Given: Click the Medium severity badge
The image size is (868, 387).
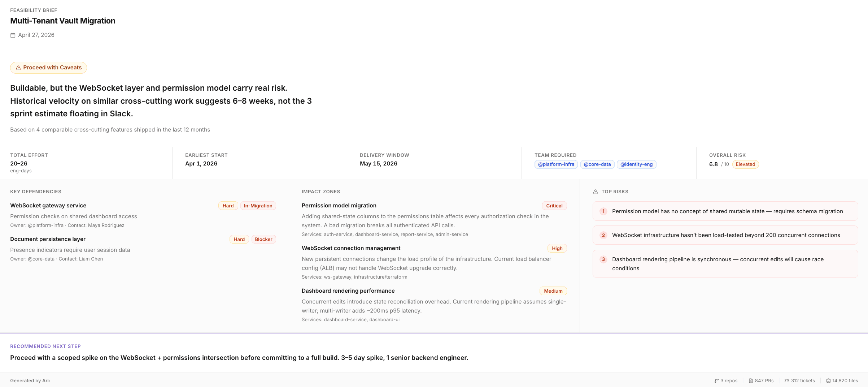Looking at the screenshot, I should coord(553,291).
